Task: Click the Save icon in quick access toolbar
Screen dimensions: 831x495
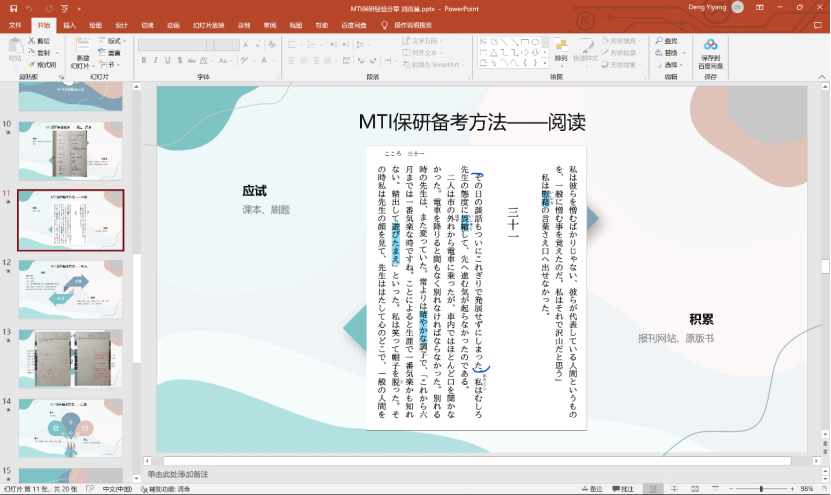Action: tap(13, 8)
